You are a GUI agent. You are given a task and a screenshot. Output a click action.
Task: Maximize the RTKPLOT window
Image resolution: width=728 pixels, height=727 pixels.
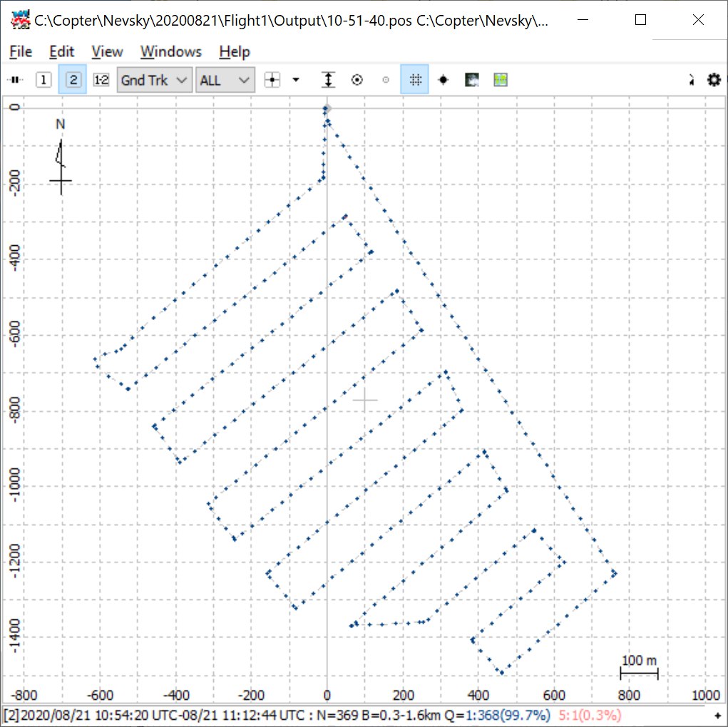641,19
